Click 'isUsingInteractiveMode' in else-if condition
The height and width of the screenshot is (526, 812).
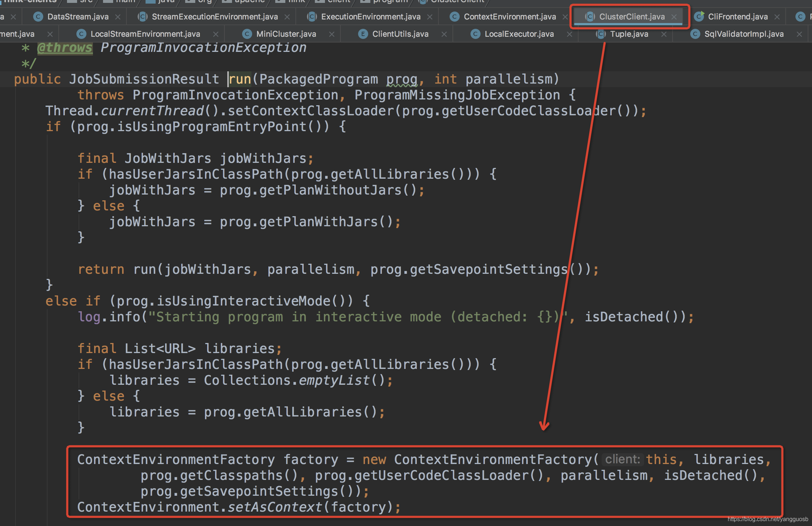tap(244, 301)
